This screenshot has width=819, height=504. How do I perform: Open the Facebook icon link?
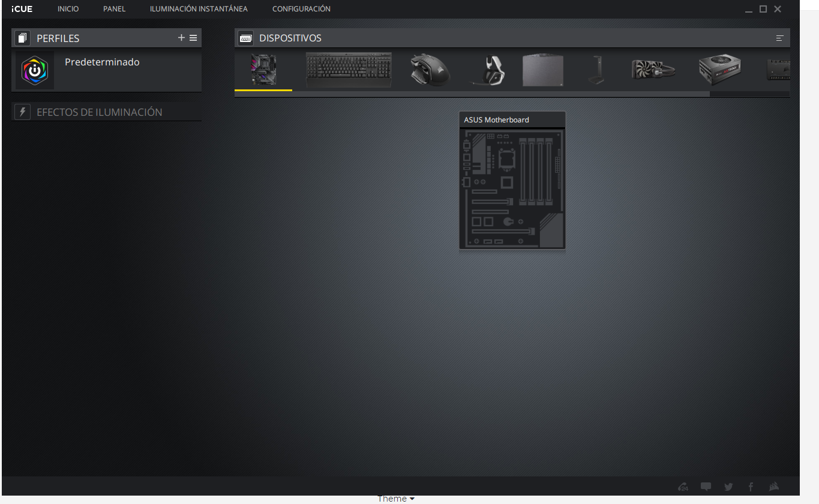click(751, 487)
